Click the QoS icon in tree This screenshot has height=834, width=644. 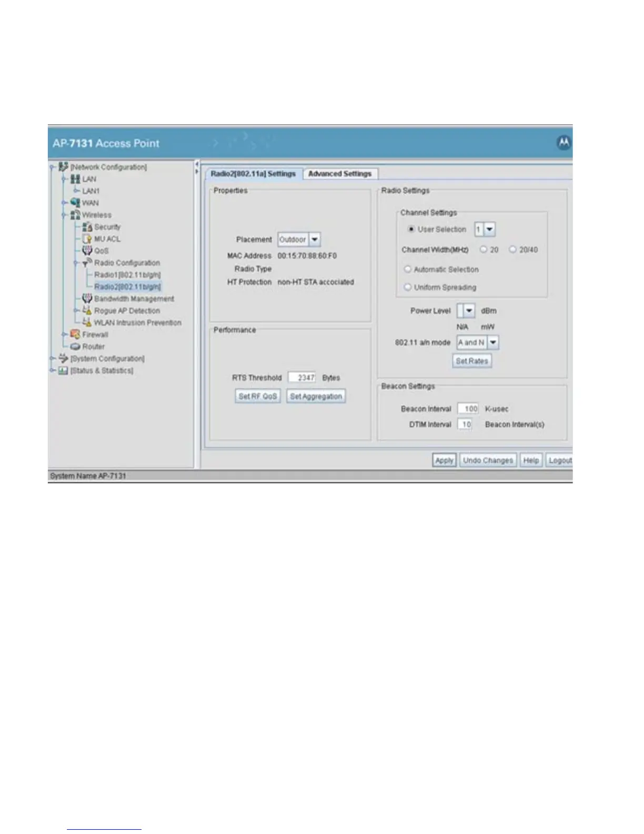click(87, 251)
